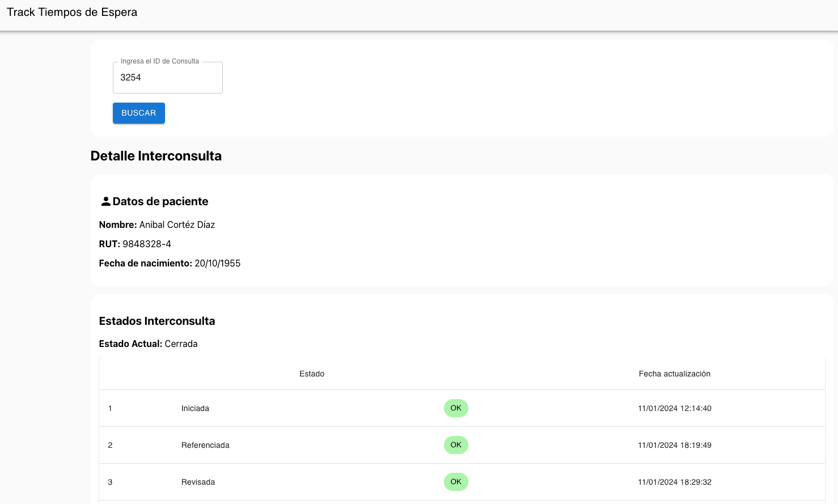Select the Revisada row label
Image resolution: width=838 pixels, height=504 pixels.
click(198, 482)
